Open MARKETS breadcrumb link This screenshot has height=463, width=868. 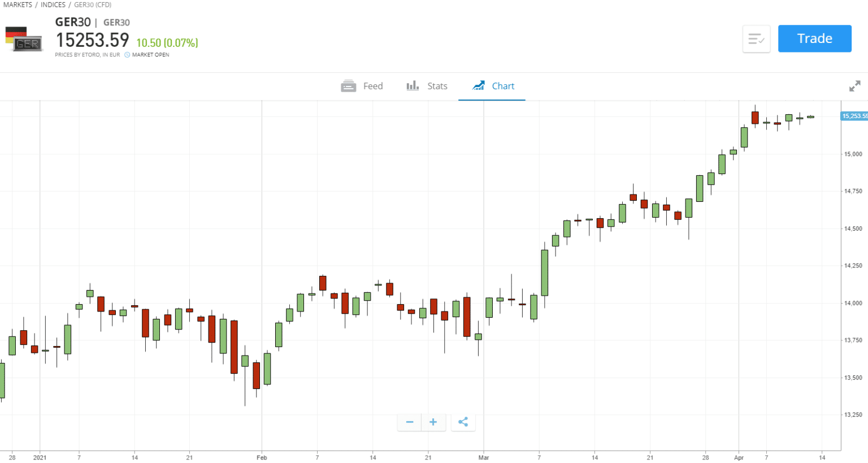point(18,5)
